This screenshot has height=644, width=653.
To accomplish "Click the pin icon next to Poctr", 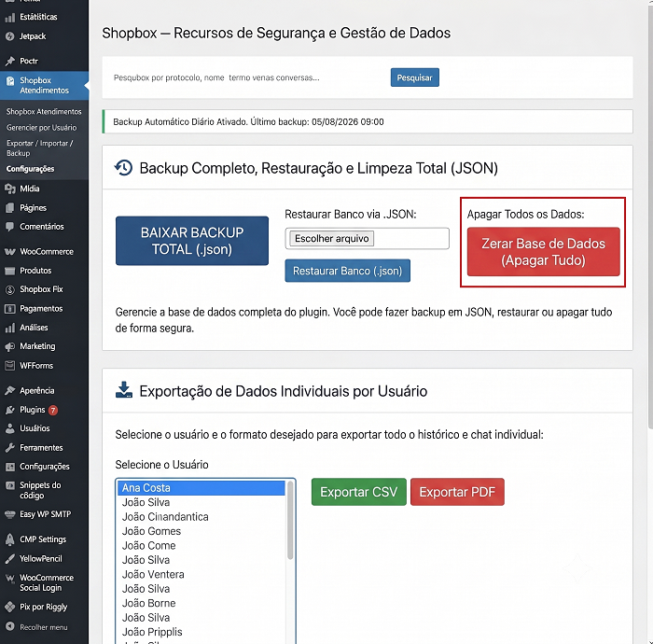I will 10,62.
